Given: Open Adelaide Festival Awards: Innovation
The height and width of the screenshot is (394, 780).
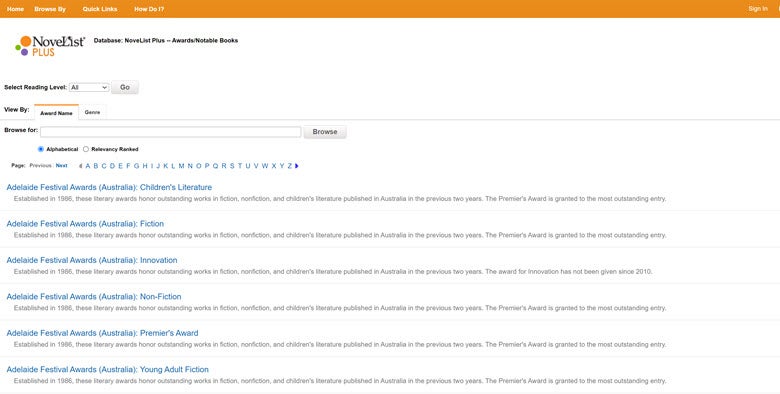Looking at the screenshot, I should 92,260.
